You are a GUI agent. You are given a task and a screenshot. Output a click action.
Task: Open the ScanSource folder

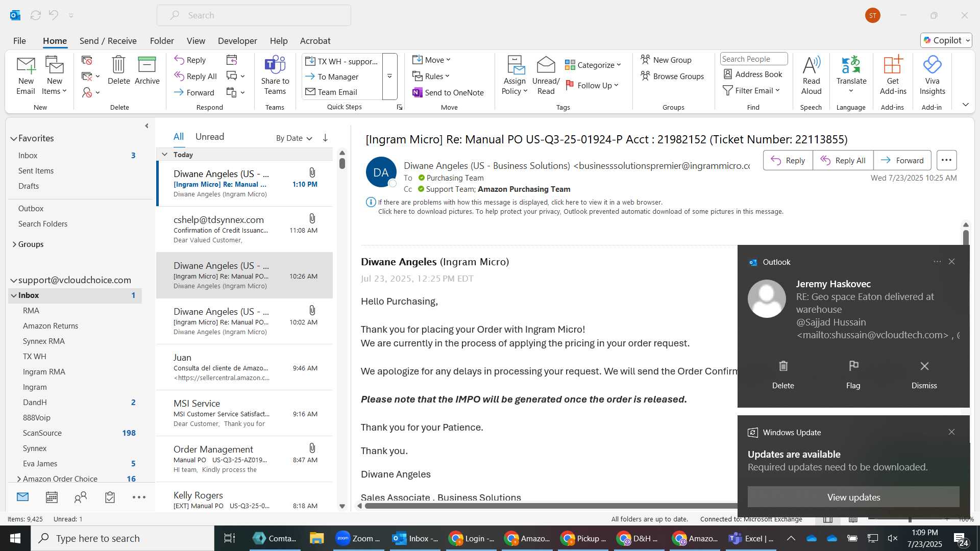click(42, 433)
